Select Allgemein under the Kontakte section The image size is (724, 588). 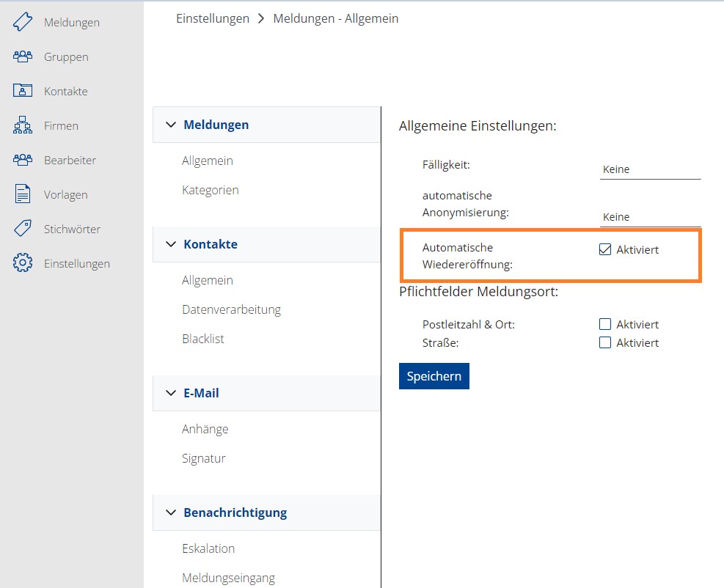click(x=208, y=280)
